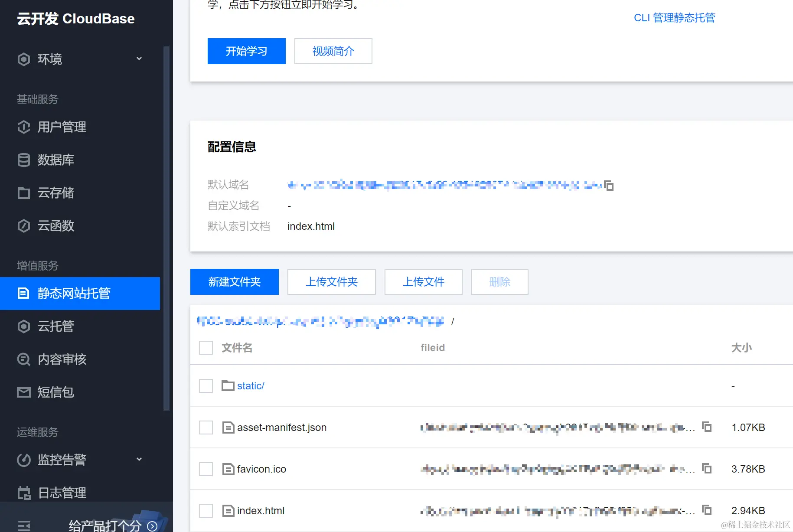Open 日志管理 menu item

(x=80, y=493)
